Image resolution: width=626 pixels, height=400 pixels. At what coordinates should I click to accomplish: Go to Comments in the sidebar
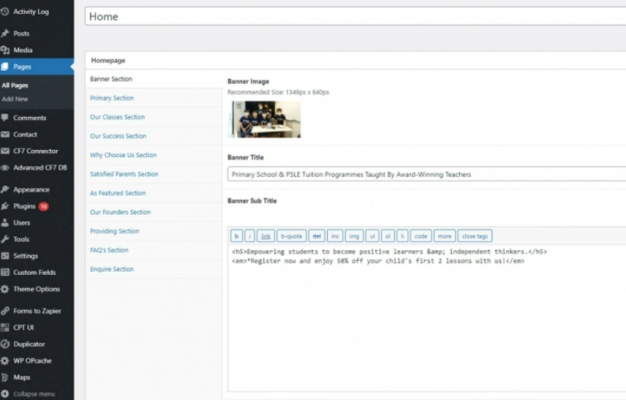[x=29, y=118]
